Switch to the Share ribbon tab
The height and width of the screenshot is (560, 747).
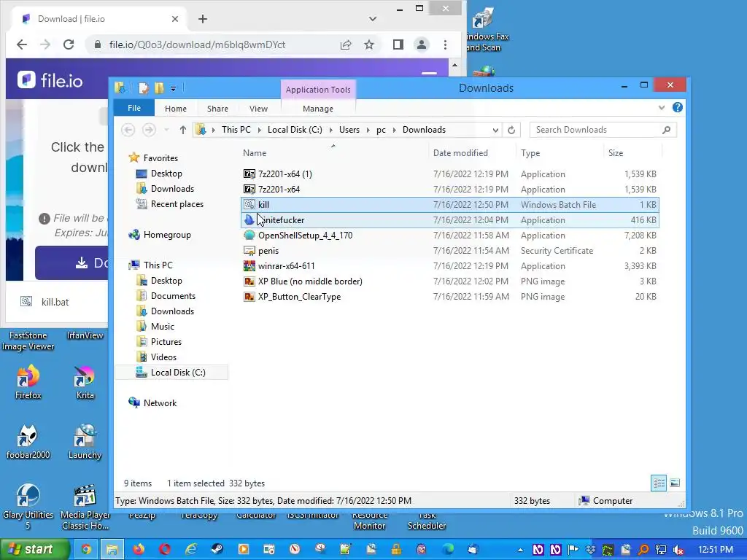coord(217,109)
